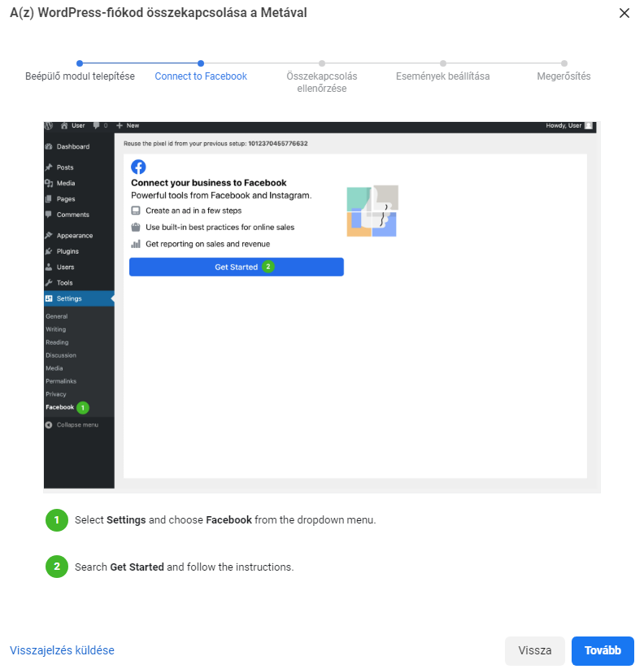Open General under Settings in the preview
The image size is (644, 669).
tap(57, 316)
